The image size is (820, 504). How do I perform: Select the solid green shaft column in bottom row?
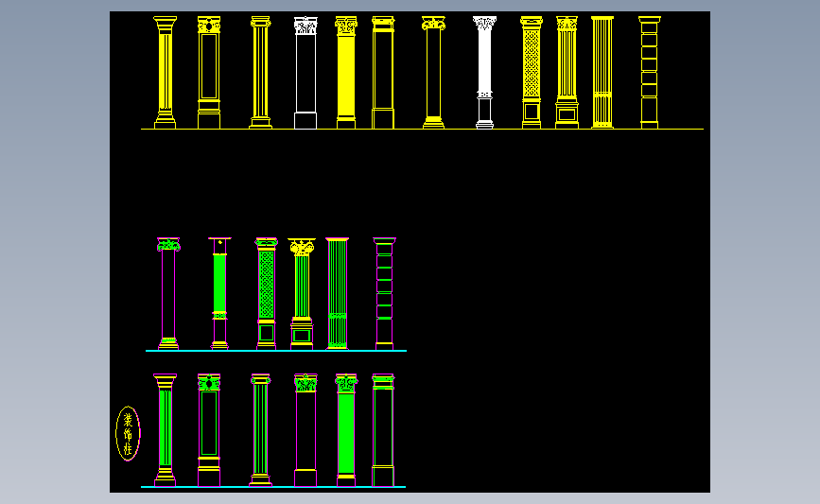[x=346, y=430]
